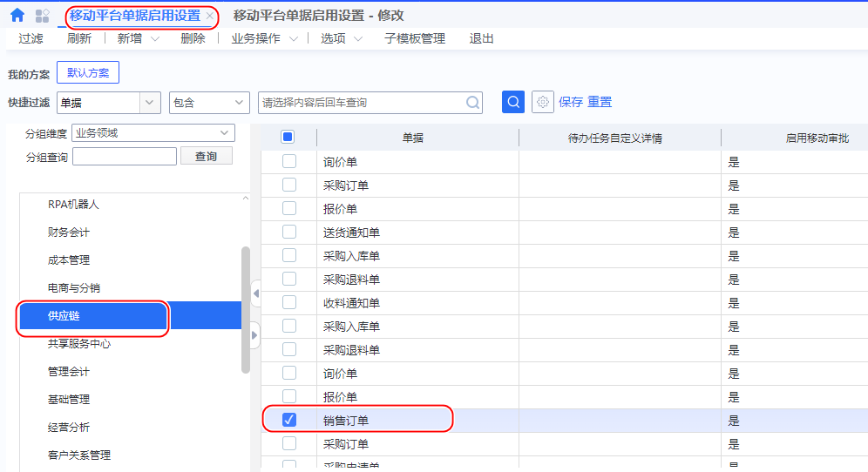Uncheck the 销售订单 row checkbox

click(289, 420)
